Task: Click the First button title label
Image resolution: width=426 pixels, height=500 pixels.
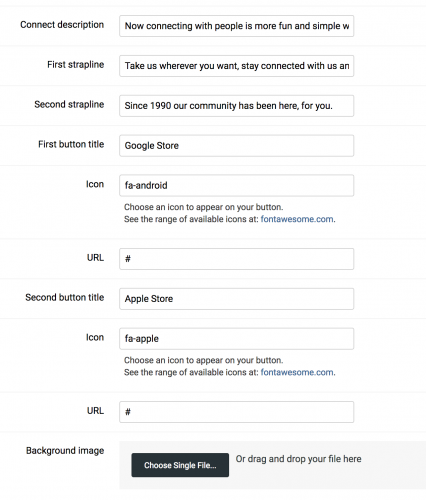Action: click(71, 144)
